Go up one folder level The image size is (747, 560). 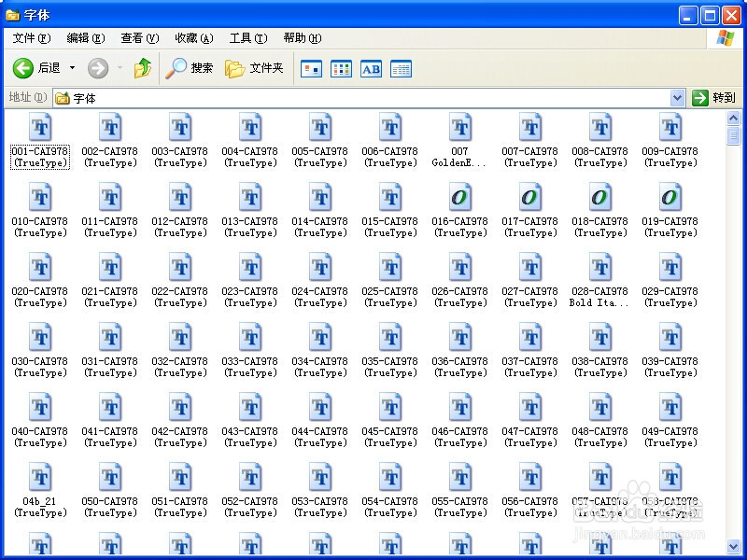tap(143, 68)
